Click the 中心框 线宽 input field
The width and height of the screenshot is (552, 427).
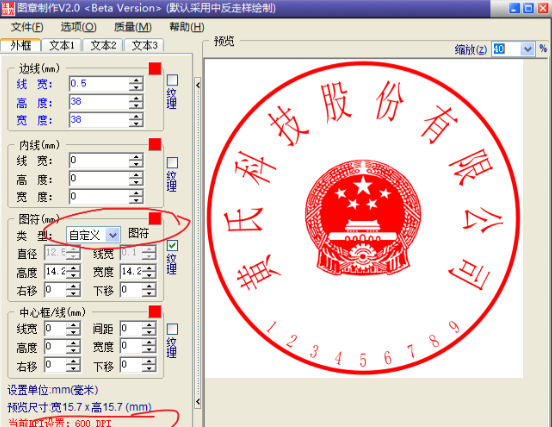[x=56, y=328]
